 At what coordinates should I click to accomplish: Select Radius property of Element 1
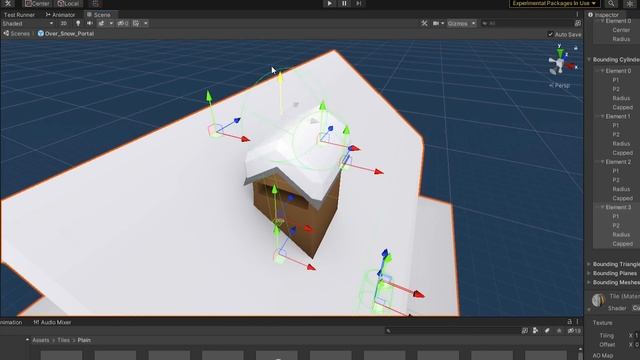pyautogui.click(x=621, y=144)
